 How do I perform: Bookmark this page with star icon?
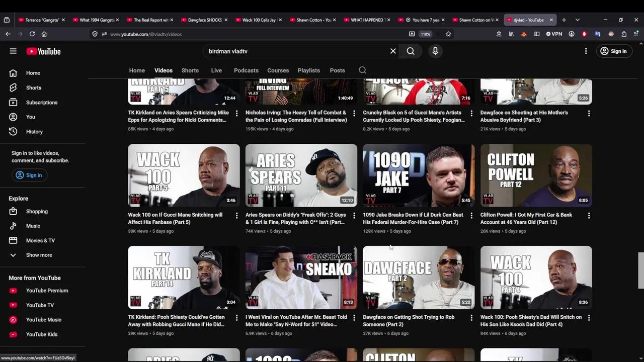(x=448, y=34)
